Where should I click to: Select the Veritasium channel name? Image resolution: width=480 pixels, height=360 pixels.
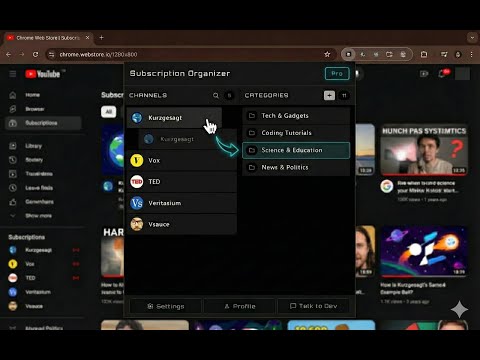(x=165, y=203)
